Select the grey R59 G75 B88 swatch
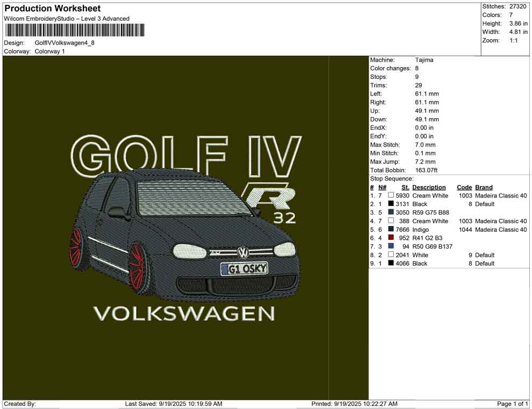The width and height of the screenshot is (532, 409). 391,213
